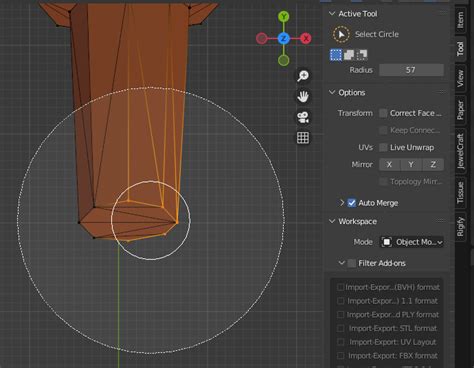The width and height of the screenshot is (474, 368).
Task: Check Import-Export STL format add-on
Action: pos(341,329)
